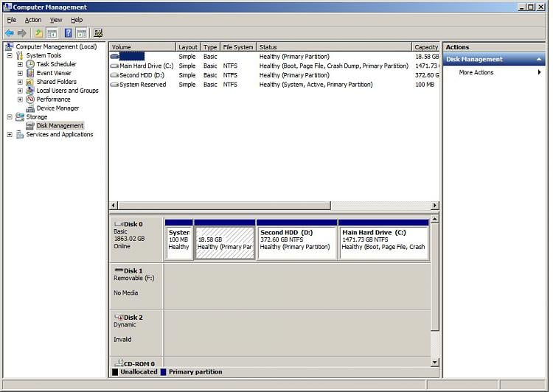This screenshot has height=392, width=553.
Task: Select the Local Users and Groups icon
Action: point(30,91)
